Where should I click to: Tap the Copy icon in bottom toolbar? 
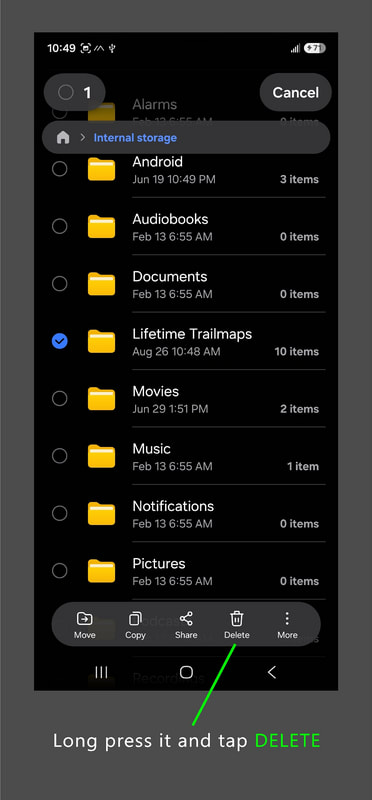[135, 619]
